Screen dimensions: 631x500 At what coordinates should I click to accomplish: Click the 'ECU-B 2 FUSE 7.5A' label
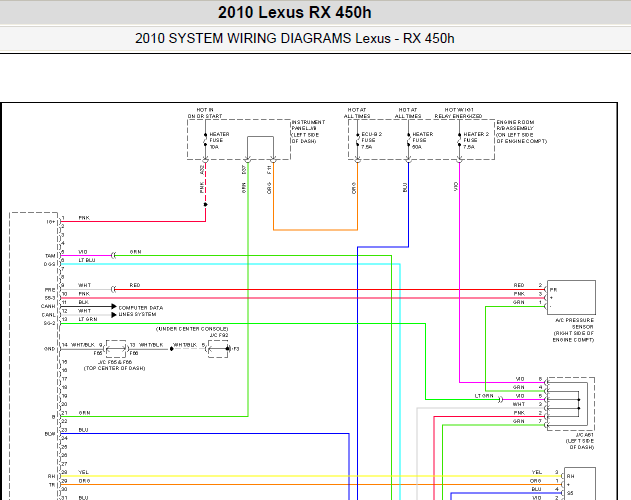(371, 140)
